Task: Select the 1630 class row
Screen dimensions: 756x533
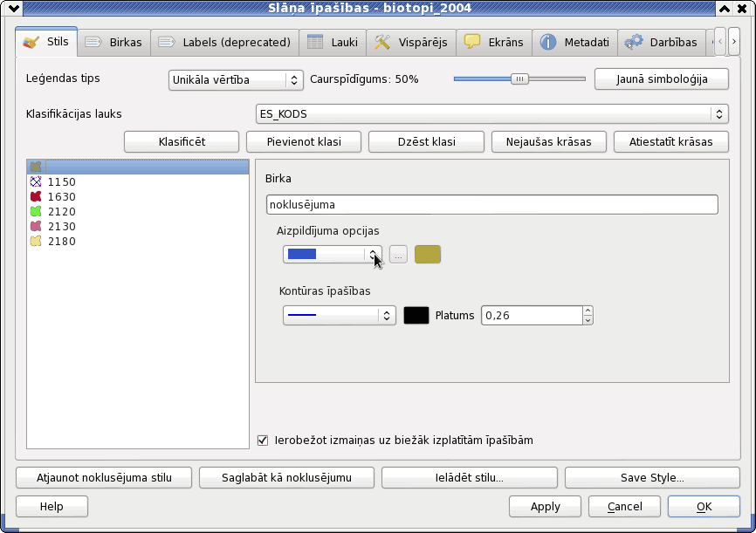Action: [x=138, y=196]
